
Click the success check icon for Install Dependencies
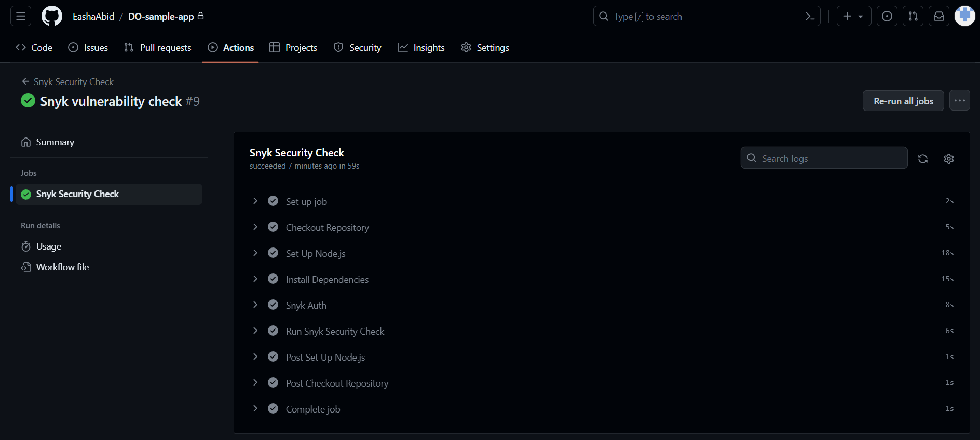coord(273,279)
